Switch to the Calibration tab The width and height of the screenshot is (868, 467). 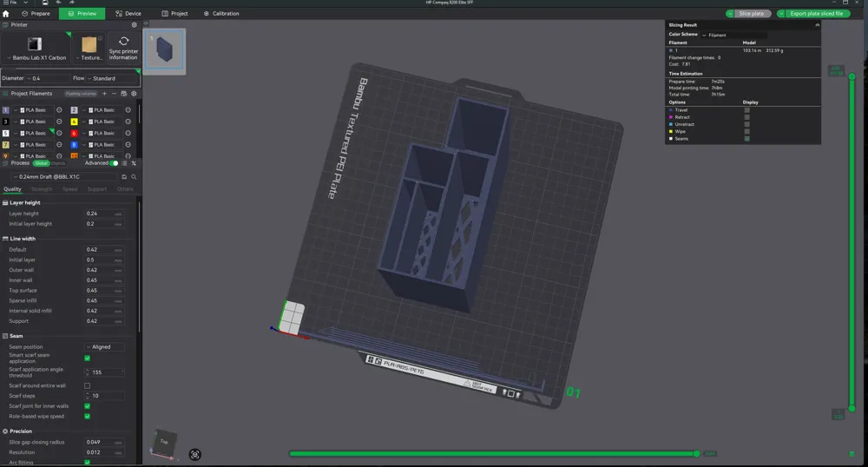pos(220,13)
